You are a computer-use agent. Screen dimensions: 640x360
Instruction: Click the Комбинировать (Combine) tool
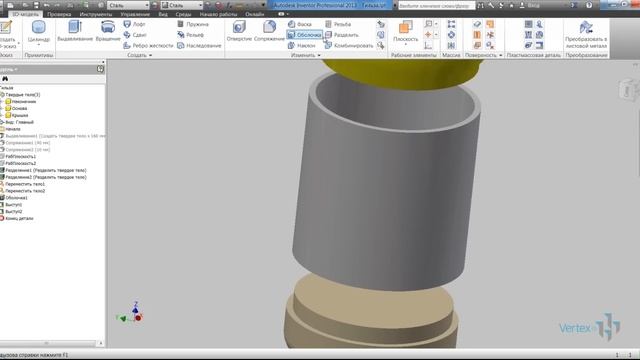click(349, 45)
